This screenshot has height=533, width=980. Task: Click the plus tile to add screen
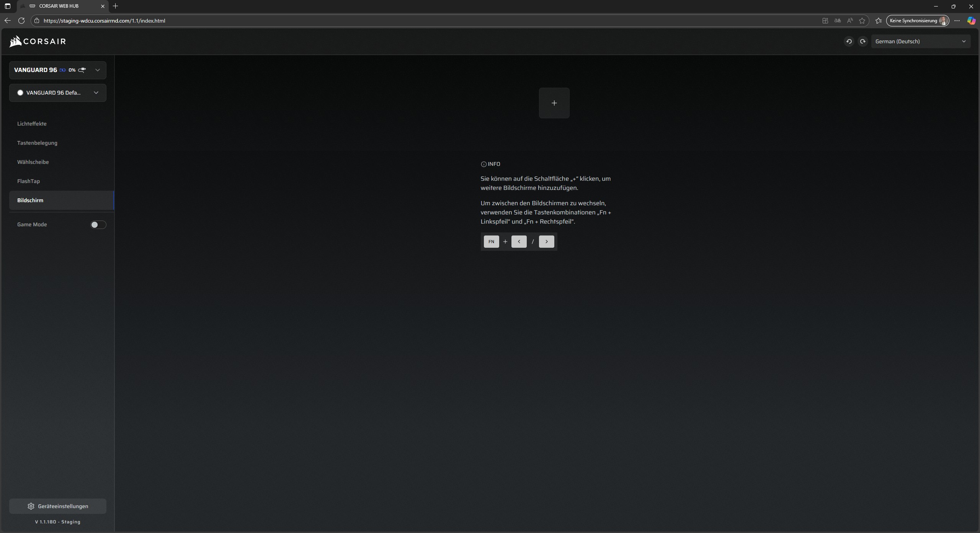click(x=554, y=103)
